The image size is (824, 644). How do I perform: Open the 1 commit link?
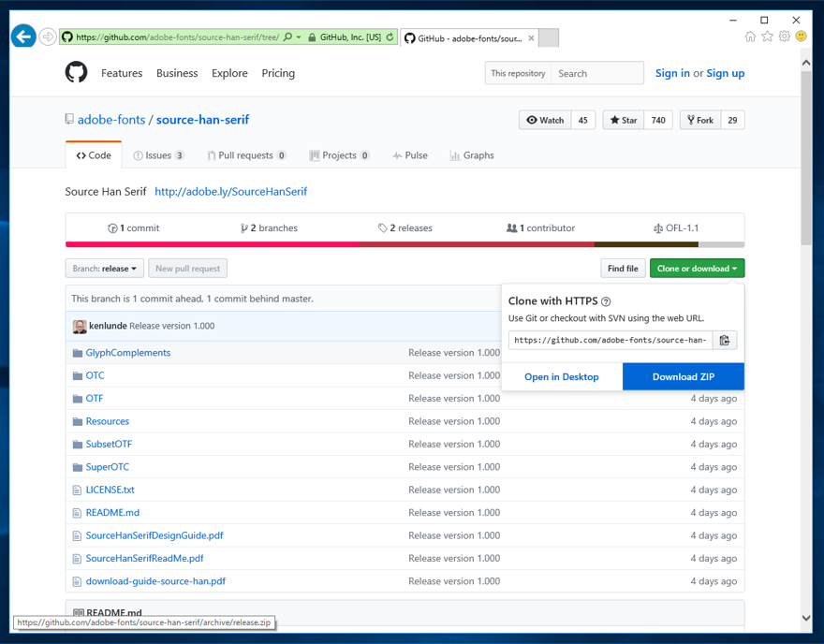point(134,228)
